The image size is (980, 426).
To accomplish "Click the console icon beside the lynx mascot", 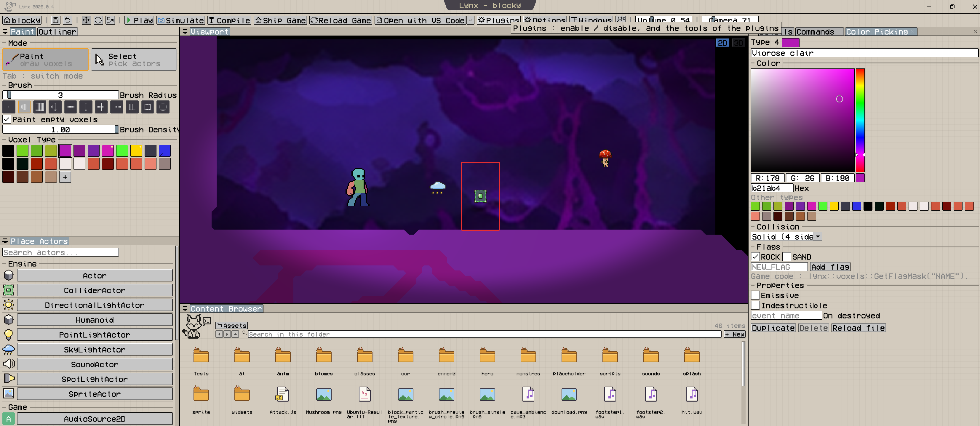I will [x=207, y=321].
